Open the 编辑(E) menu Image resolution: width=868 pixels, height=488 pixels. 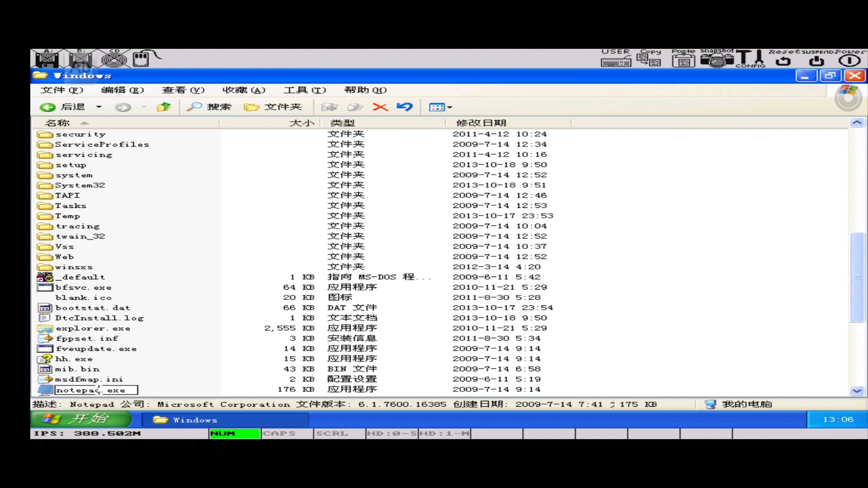click(x=123, y=90)
